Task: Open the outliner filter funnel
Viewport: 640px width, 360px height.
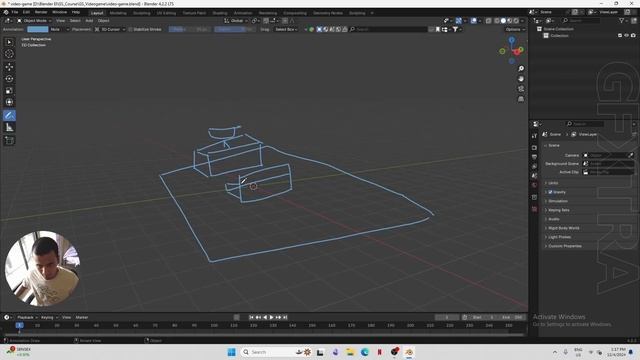Action: [x=621, y=20]
